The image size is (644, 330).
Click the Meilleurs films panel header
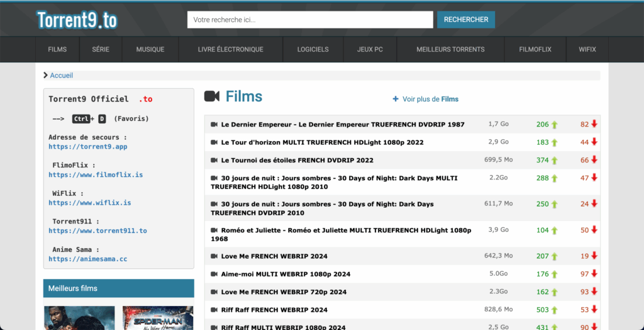pos(119,288)
